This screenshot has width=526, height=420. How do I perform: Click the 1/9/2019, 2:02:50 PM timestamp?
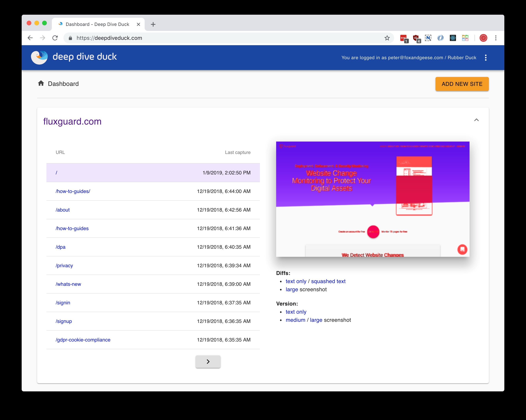(x=226, y=173)
